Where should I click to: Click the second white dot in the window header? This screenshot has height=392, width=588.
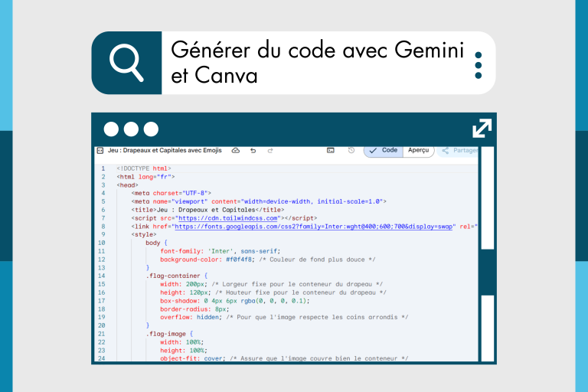(x=131, y=129)
